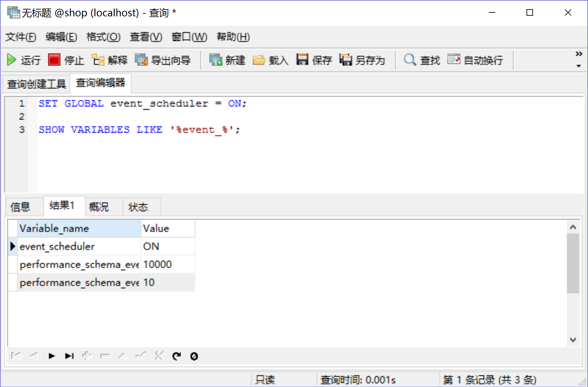Load a query file with 载入
Image resolution: width=588 pixels, height=387 pixels.
271,60
